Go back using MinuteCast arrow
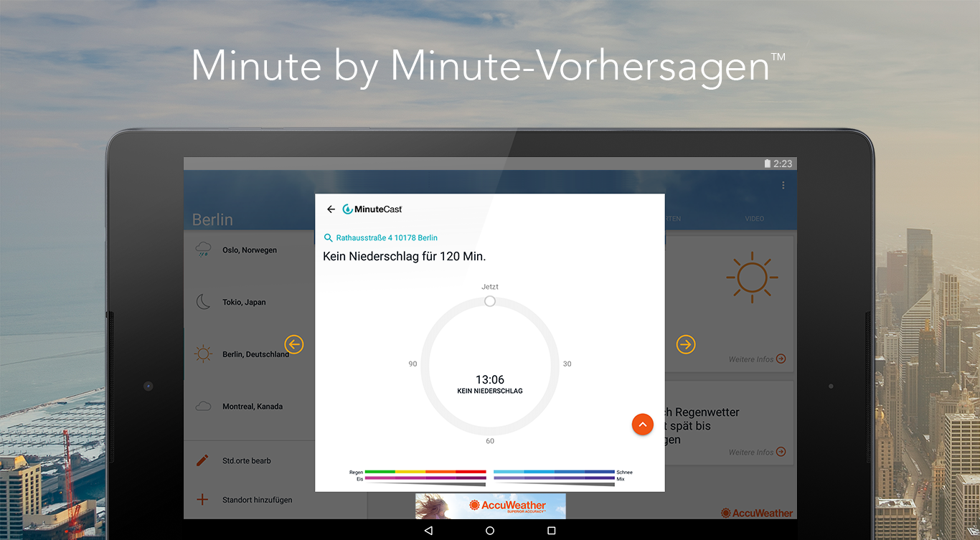 [331, 209]
